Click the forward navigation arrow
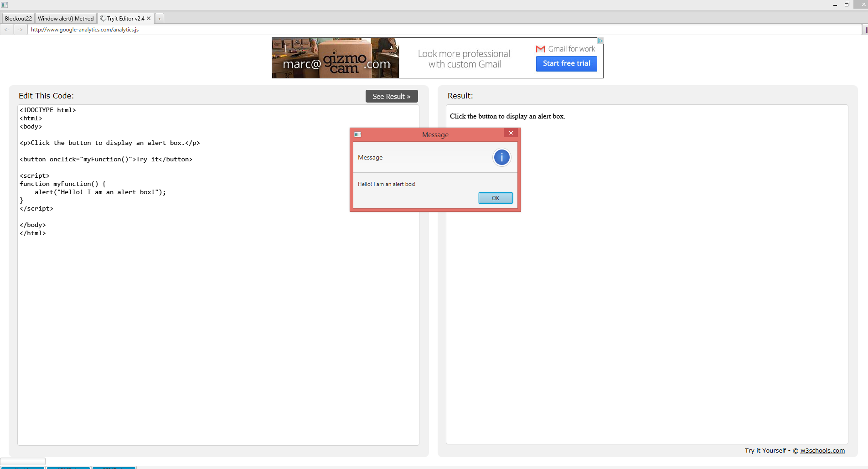Image resolution: width=868 pixels, height=469 pixels. click(x=20, y=29)
